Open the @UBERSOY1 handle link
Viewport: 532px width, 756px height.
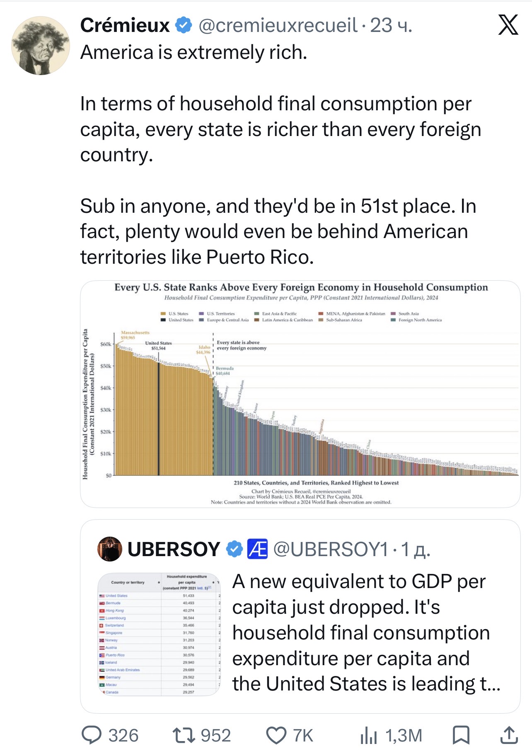331,549
